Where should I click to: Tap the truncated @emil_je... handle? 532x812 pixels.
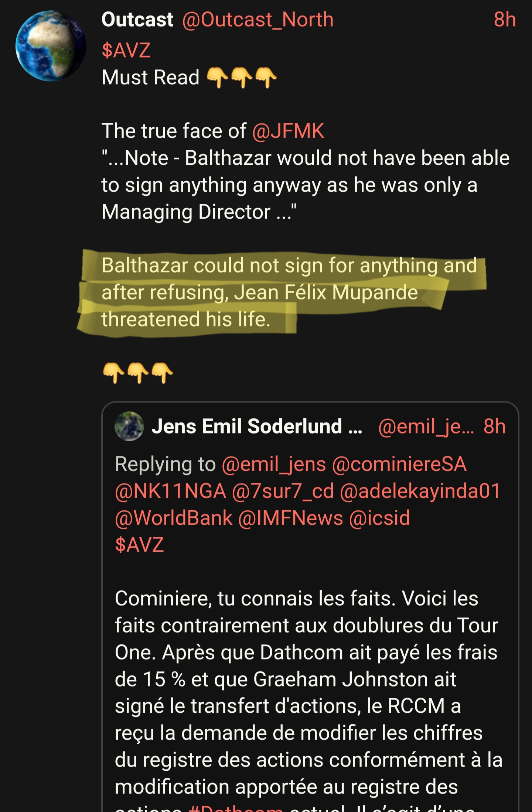[x=426, y=426]
